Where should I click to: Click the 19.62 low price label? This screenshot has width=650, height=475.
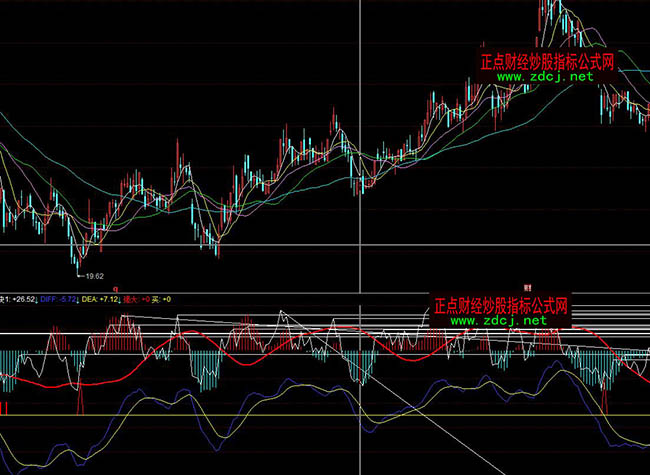96,274
